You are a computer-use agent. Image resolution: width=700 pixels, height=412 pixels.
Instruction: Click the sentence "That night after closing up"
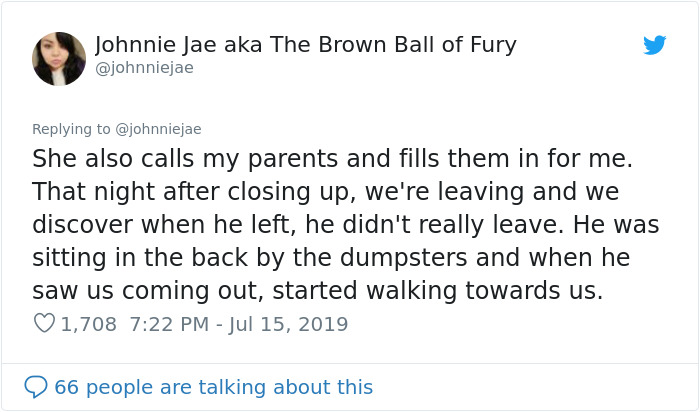click(190, 191)
